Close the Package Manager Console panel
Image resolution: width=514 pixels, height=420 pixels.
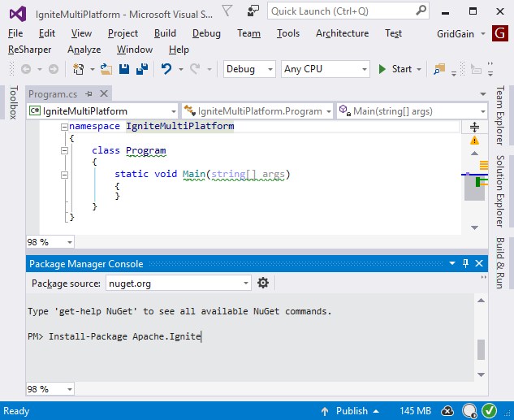(x=479, y=263)
